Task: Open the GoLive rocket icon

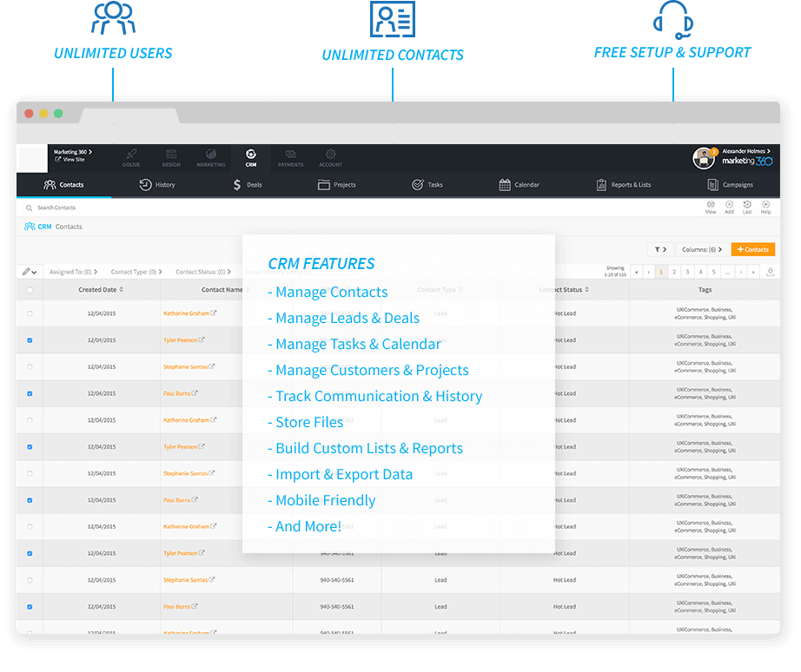Action: coord(131,156)
